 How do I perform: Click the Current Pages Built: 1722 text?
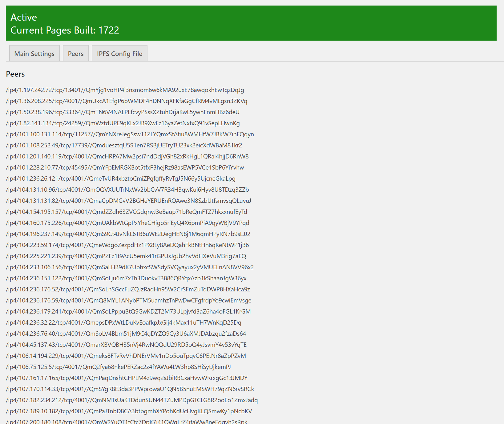(x=65, y=30)
